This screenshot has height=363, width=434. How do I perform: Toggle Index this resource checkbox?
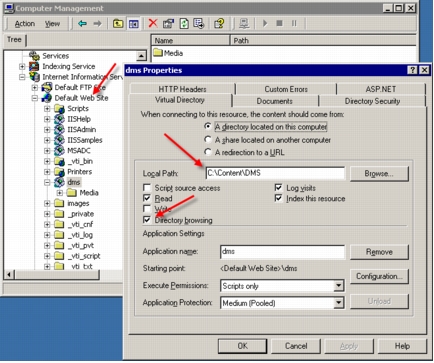point(278,198)
